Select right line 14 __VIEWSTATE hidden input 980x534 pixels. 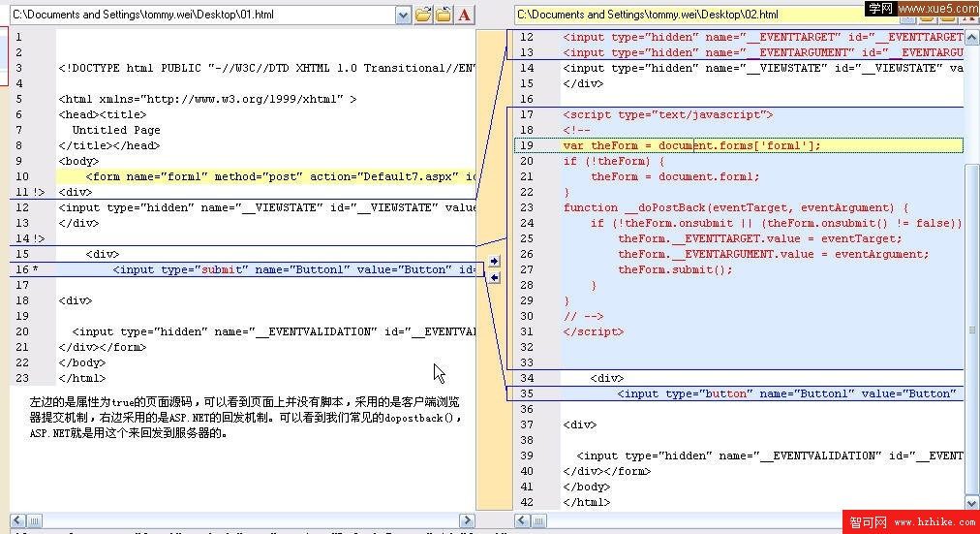[762, 68]
